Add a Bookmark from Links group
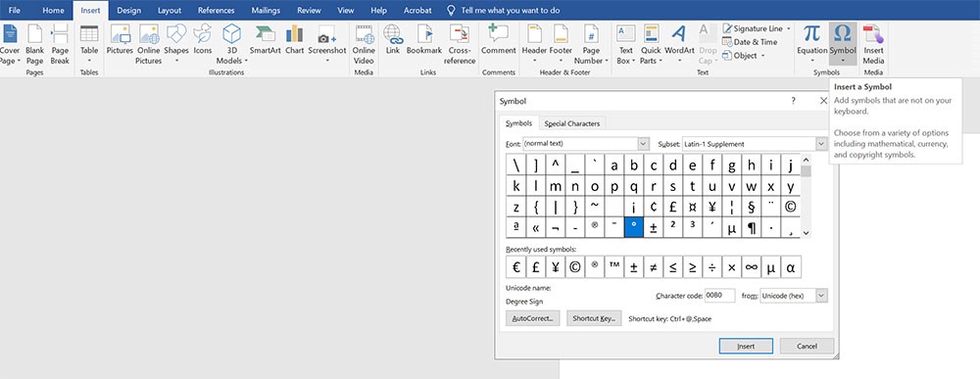Screen dimensions: 980x379 click(424, 40)
